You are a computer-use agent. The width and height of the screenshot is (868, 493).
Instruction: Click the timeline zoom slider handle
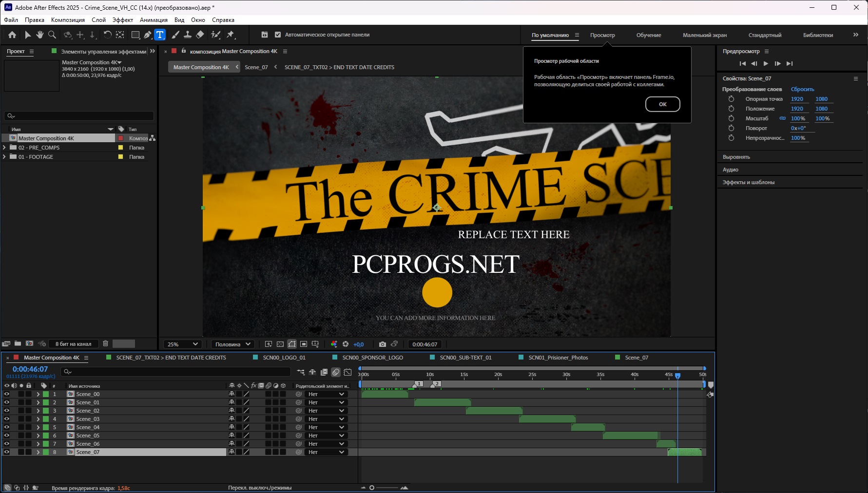[x=372, y=488]
